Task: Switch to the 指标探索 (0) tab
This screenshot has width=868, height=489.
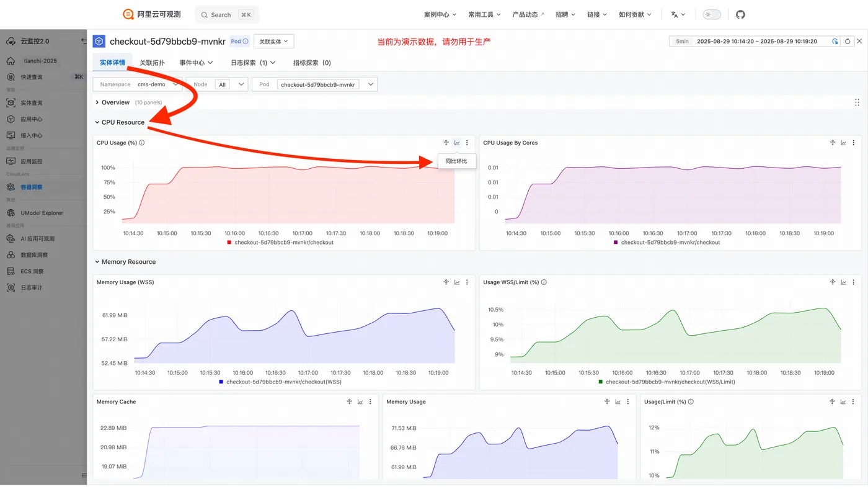Action: [312, 63]
